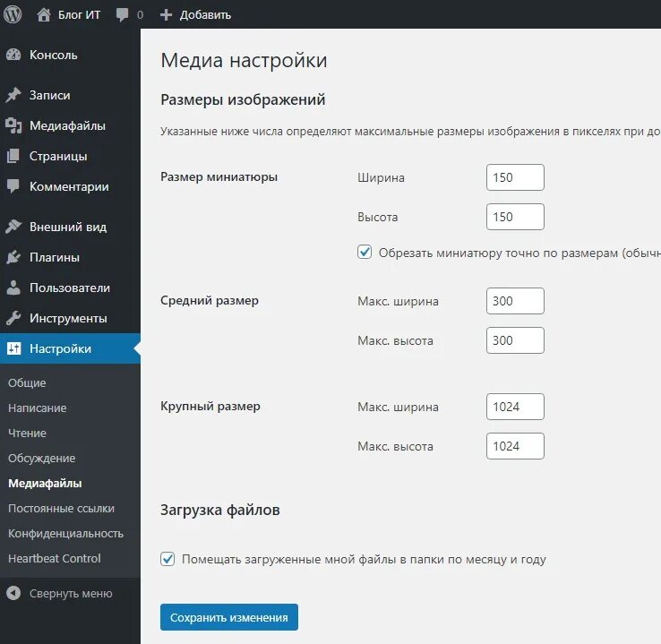The height and width of the screenshot is (644, 661).
Task: Collapse sidebar via Свернуть меню
Action: (71, 594)
